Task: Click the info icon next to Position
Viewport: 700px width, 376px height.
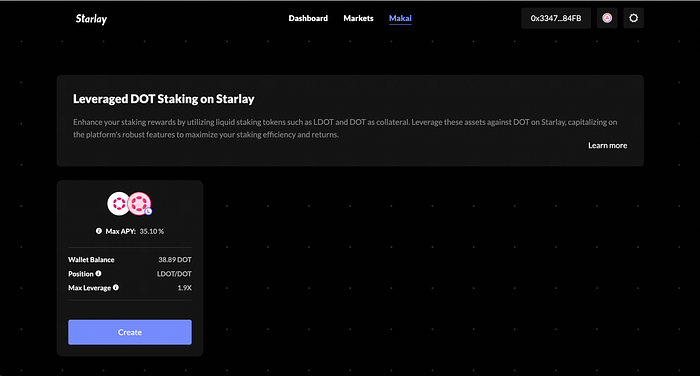Action: (x=98, y=273)
